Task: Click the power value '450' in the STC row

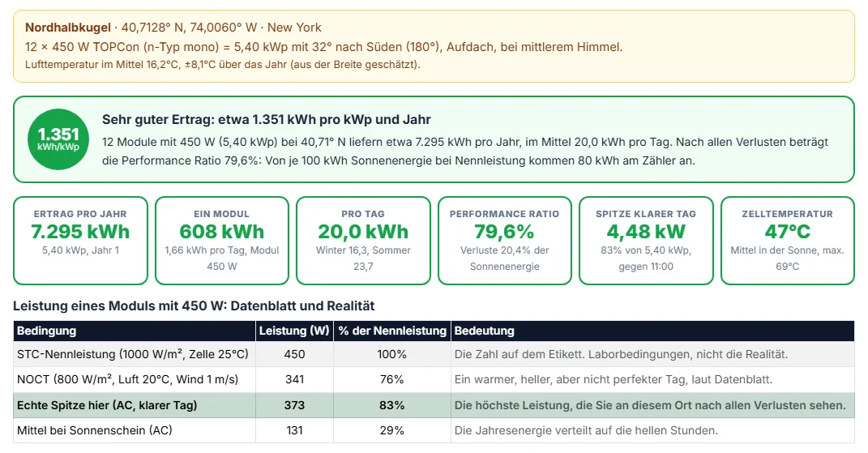Action: pos(294,354)
